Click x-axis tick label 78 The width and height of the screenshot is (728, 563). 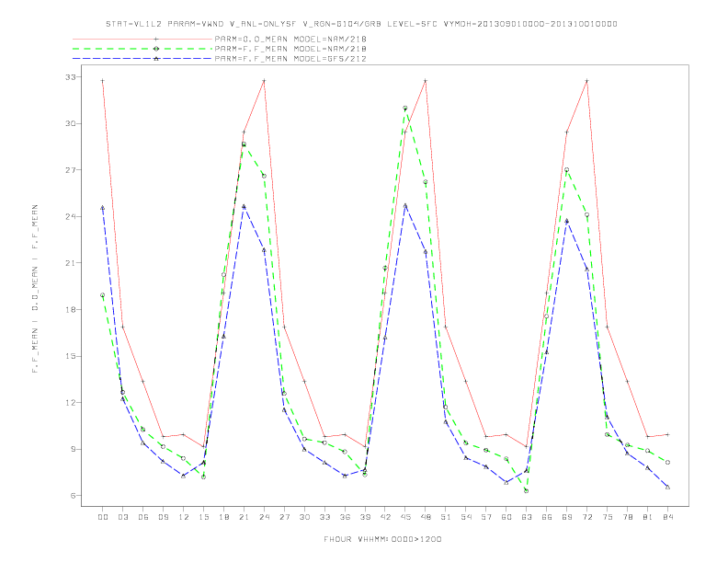(x=628, y=517)
